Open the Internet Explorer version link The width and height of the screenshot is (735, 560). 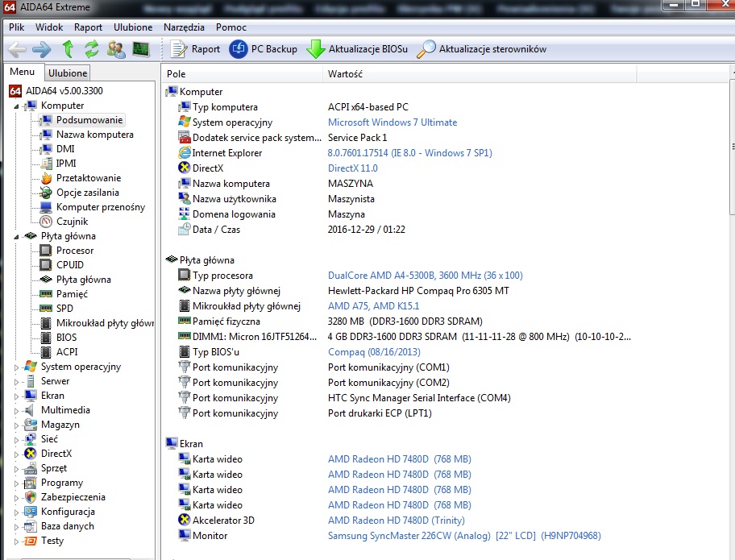coord(409,153)
